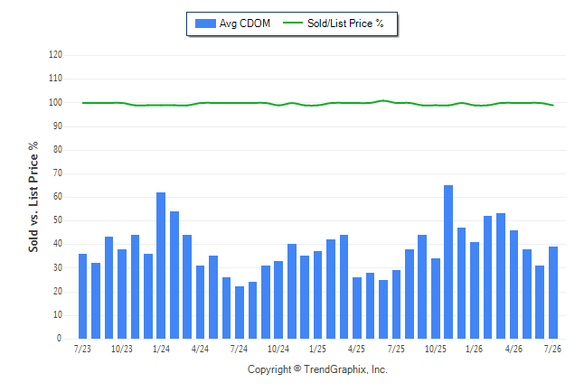584x392 pixels.
Task: Select the first bar at 7/23
Action: (82, 296)
